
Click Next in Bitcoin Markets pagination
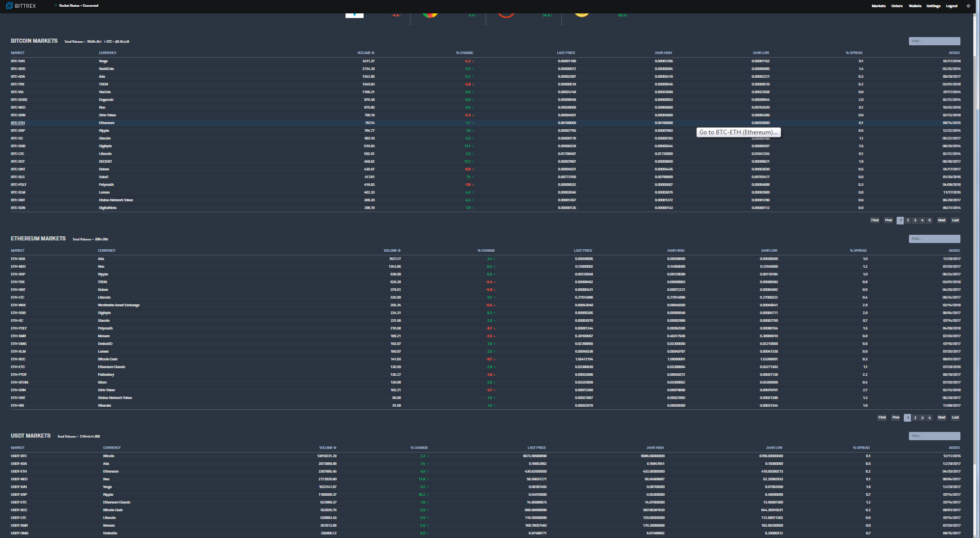tap(942, 220)
